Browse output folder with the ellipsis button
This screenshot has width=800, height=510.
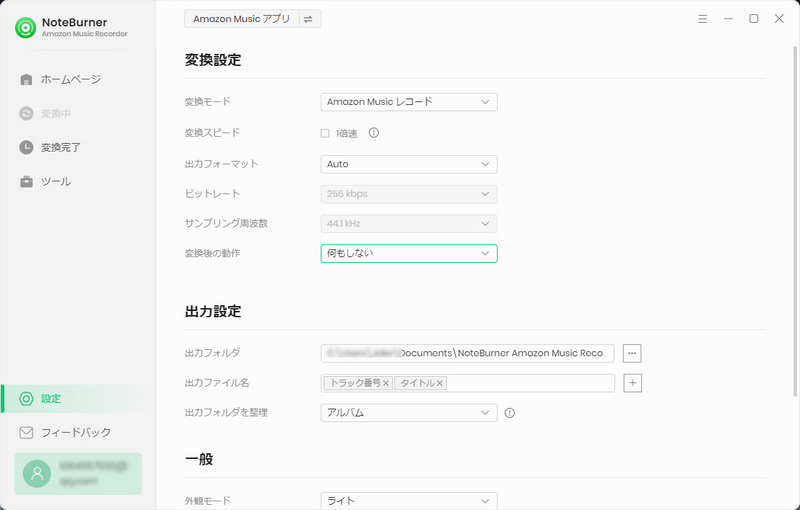(x=632, y=353)
